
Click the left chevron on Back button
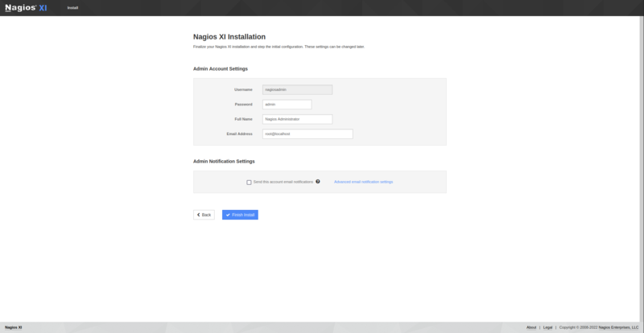click(x=198, y=215)
